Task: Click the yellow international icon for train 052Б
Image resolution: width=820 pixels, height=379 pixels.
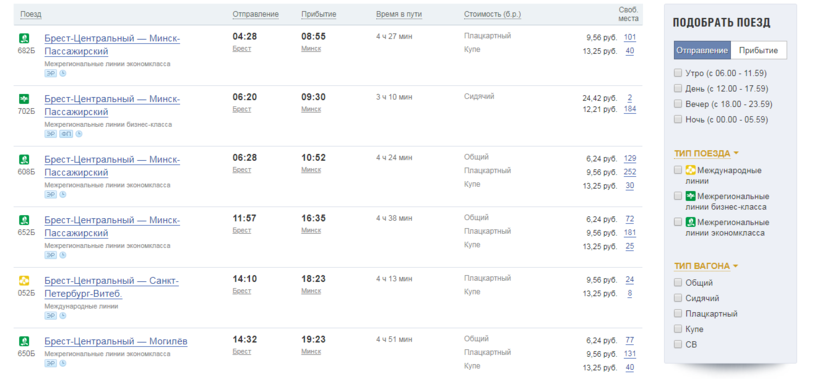Action: point(24,281)
